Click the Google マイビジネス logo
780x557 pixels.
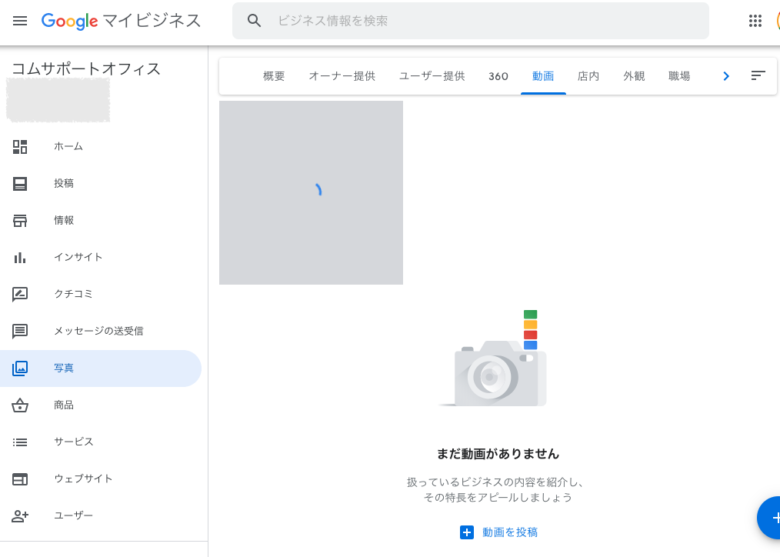(121, 21)
